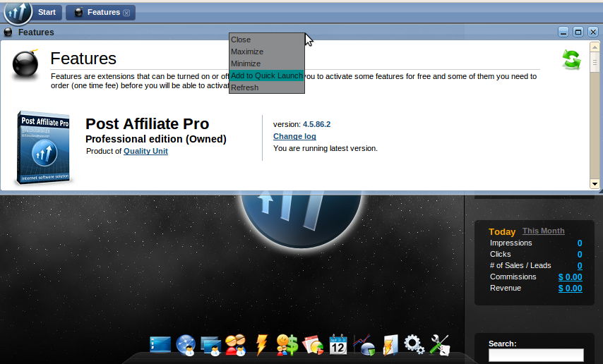603x364 pixels.
Task: Select the Today stats tab
Action: [502, 232]
